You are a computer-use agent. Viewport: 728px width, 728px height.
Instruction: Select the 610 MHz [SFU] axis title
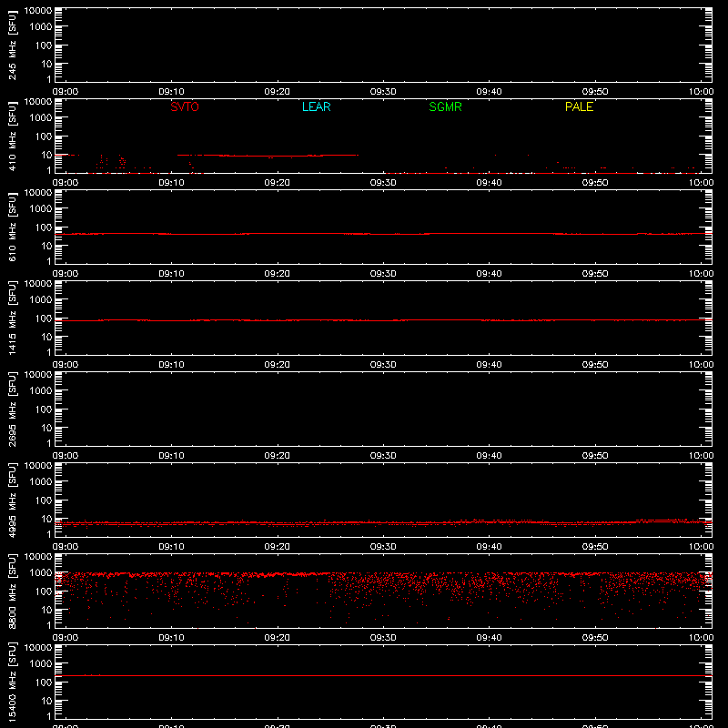tap(12, 227)
